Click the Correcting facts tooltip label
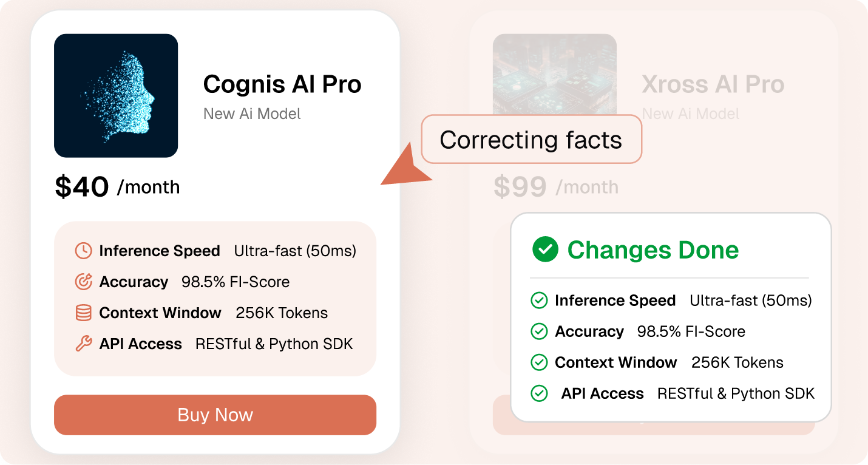The height and width of the screenshot is (465, 868). 531,140
